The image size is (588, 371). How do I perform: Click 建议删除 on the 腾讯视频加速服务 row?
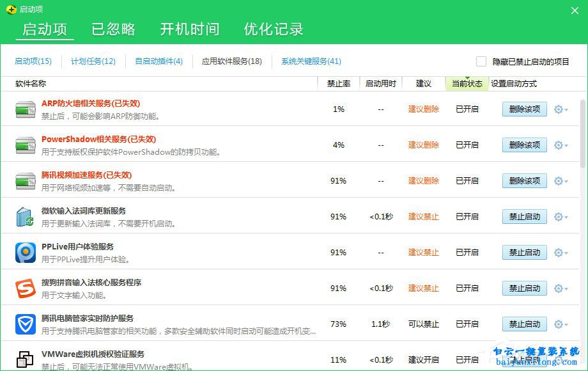pos(424,180)
